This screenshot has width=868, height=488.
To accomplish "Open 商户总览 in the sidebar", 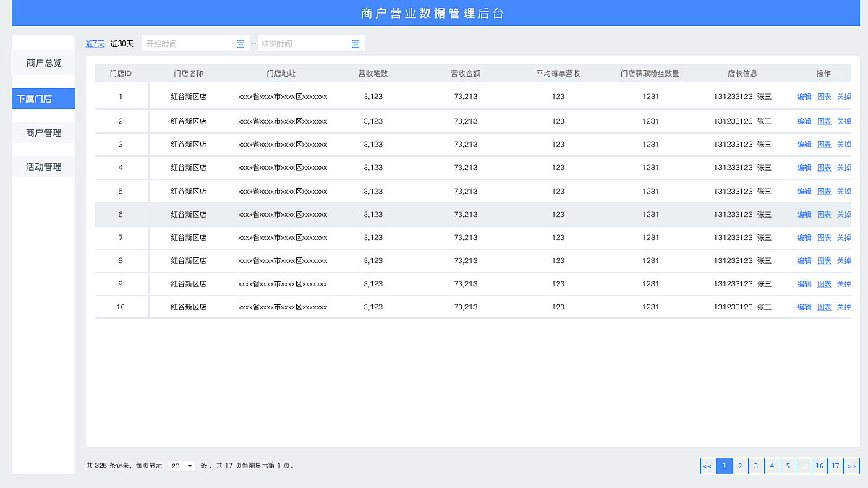I will (43, 64).
